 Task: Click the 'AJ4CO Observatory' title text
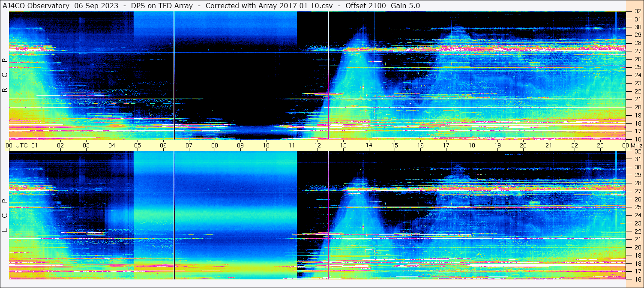pyautogui.click(x=36, y=6)
